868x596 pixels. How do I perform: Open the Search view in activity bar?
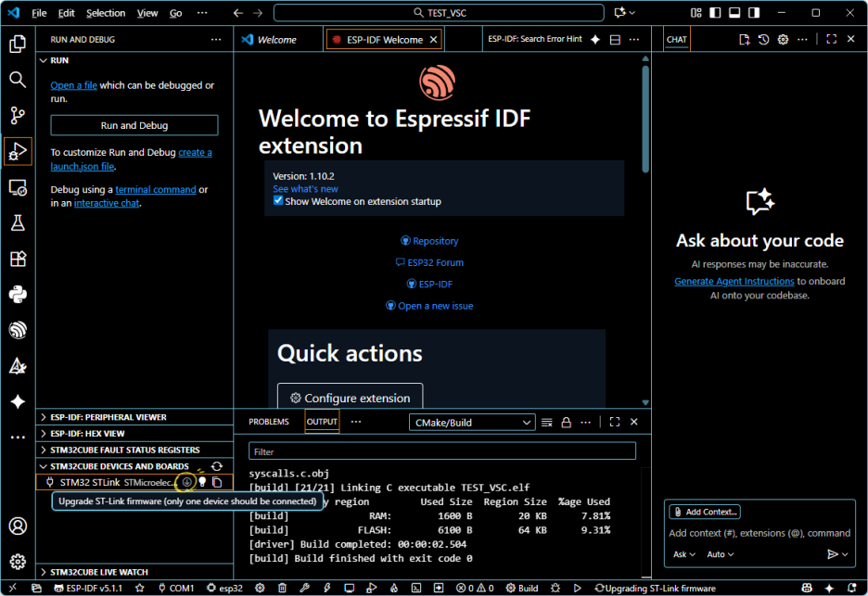(18, 80)
